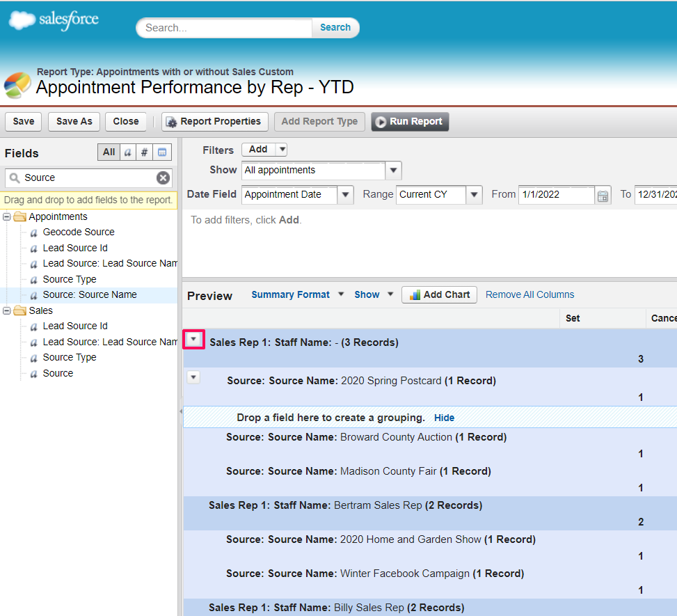
Task: Open the From date calendar picker
Action: 603,196
